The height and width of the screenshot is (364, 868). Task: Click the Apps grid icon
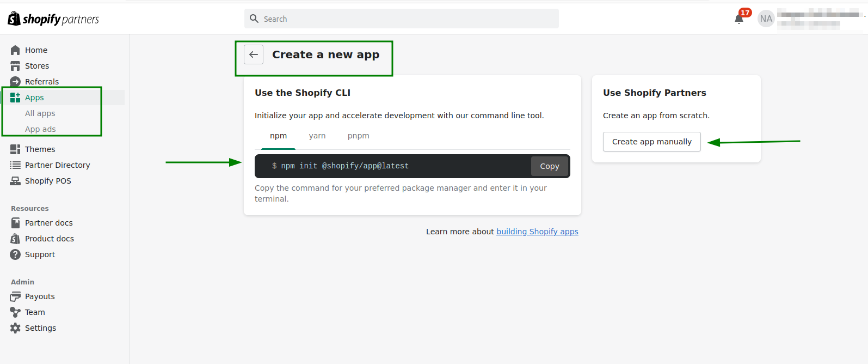click(15, 98)
